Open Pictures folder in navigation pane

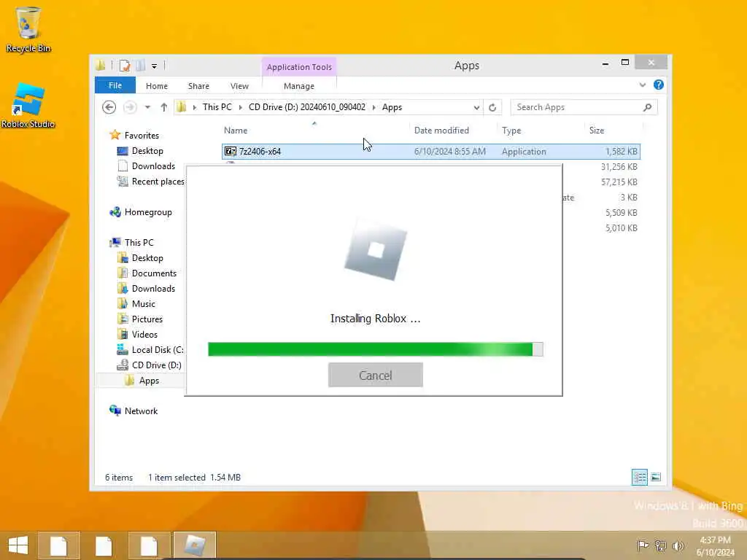pyautogui.click(x=147, y=319)
